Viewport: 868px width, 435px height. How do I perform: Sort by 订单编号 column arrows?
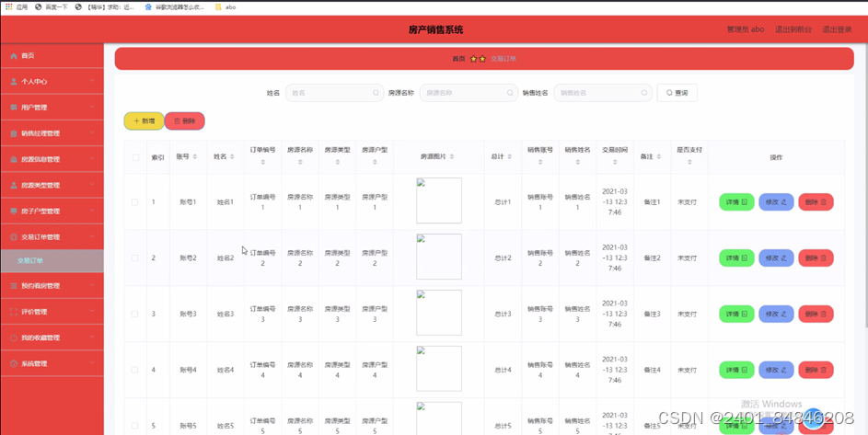(x=263, y=162)
